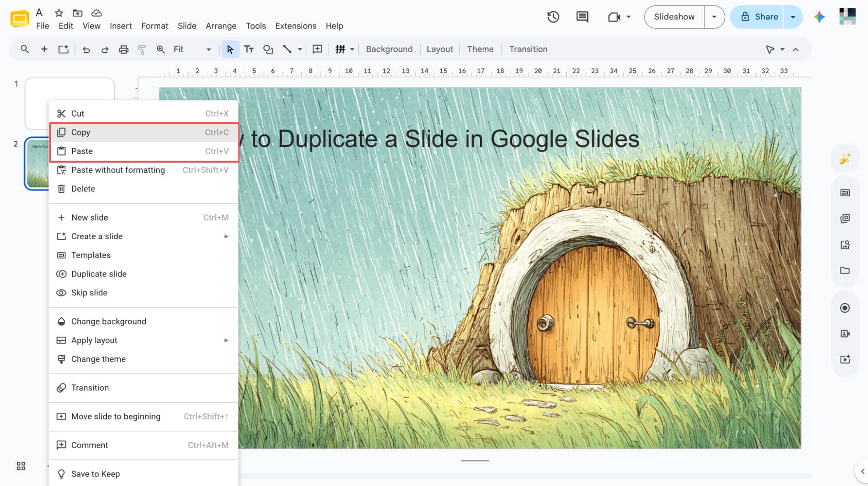Check cloud save status icon
Screen dimensions: 868x486
(96, 13)
